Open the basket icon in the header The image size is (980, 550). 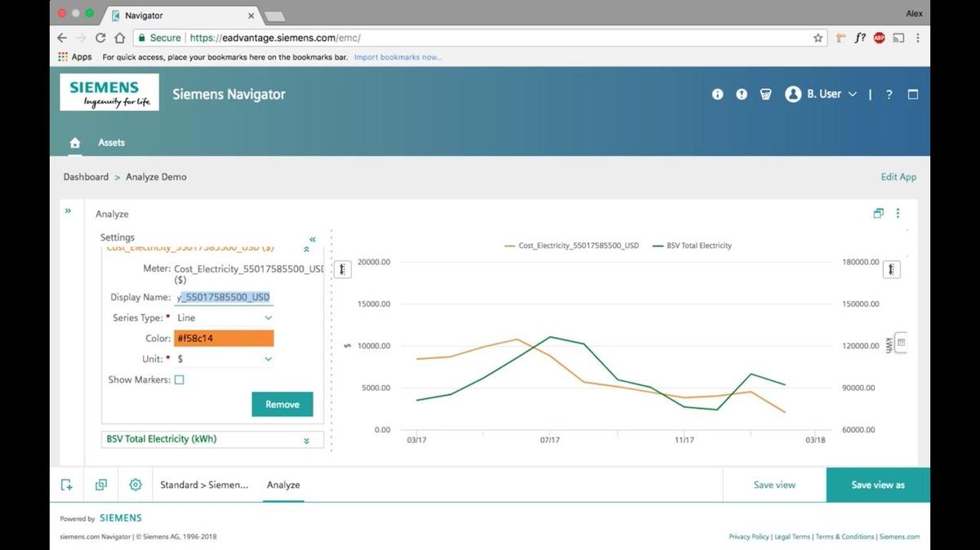[x=765, y=94]
